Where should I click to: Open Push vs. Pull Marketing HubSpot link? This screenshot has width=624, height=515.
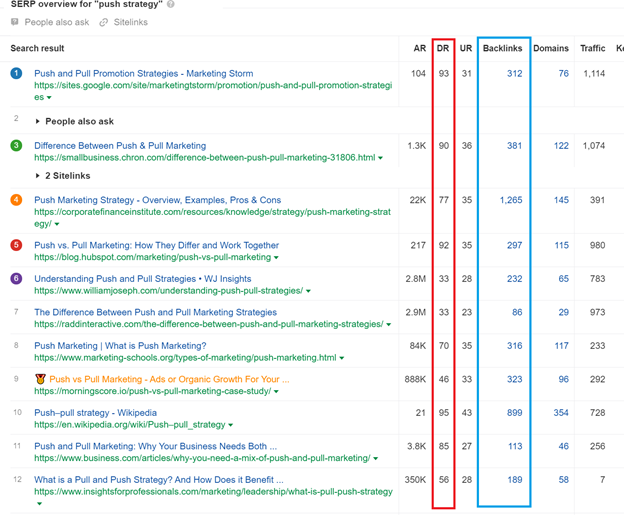(x=156, y=245)
